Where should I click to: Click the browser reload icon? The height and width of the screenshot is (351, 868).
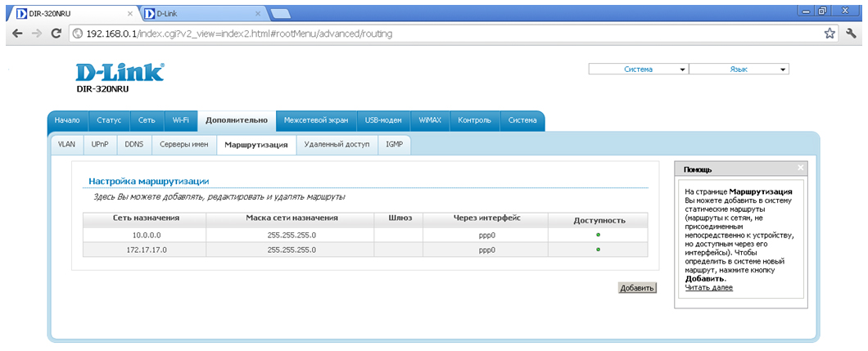coord(56,34)
